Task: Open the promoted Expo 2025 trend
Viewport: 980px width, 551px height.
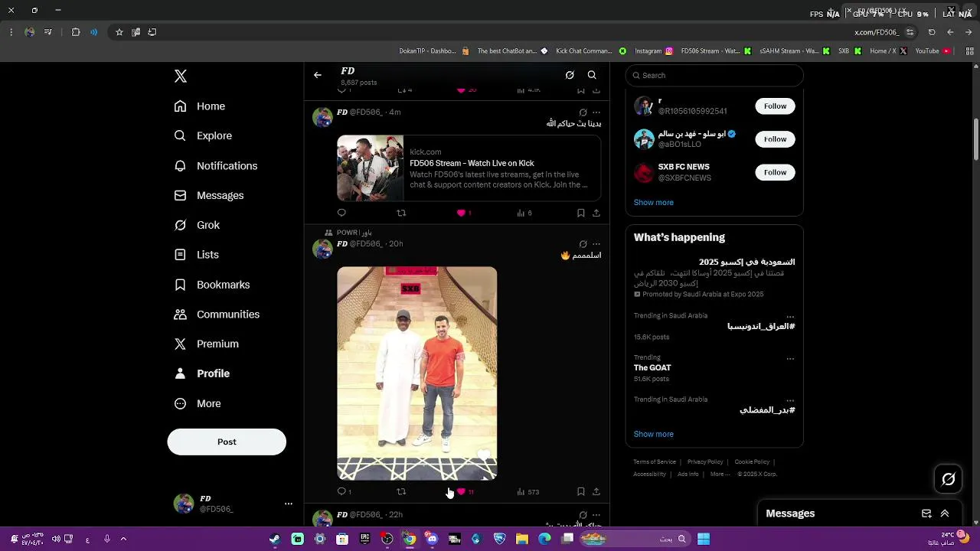Action: [714, 278]
